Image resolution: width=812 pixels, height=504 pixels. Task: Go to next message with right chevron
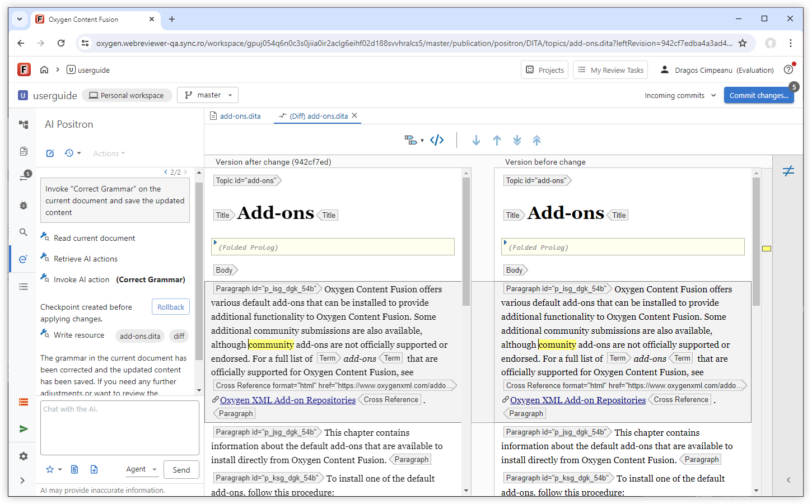coord(185,172)
